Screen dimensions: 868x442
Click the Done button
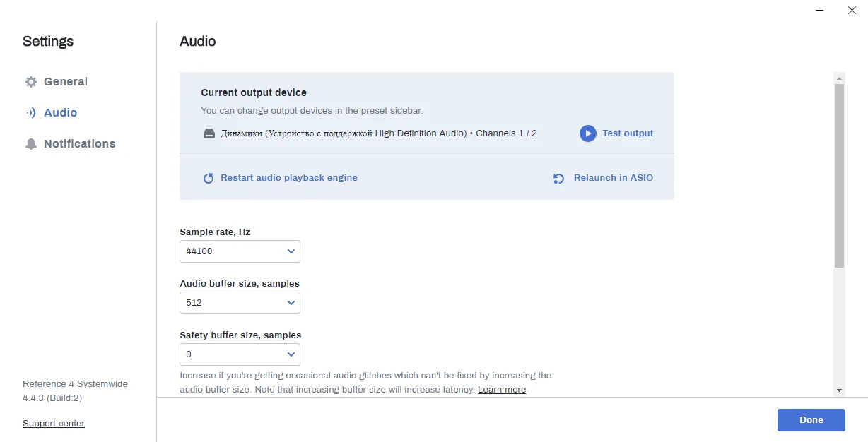811,420
